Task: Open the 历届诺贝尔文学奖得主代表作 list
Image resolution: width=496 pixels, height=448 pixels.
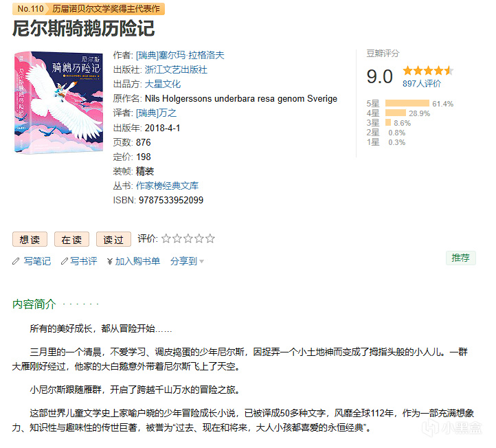Action: coord(106,9)
